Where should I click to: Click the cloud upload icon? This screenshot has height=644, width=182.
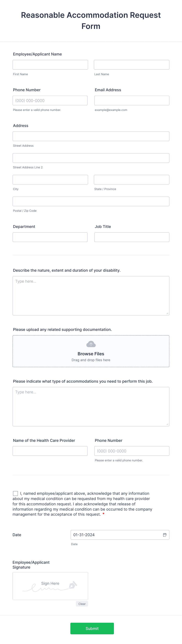click(x=91, y=344)
